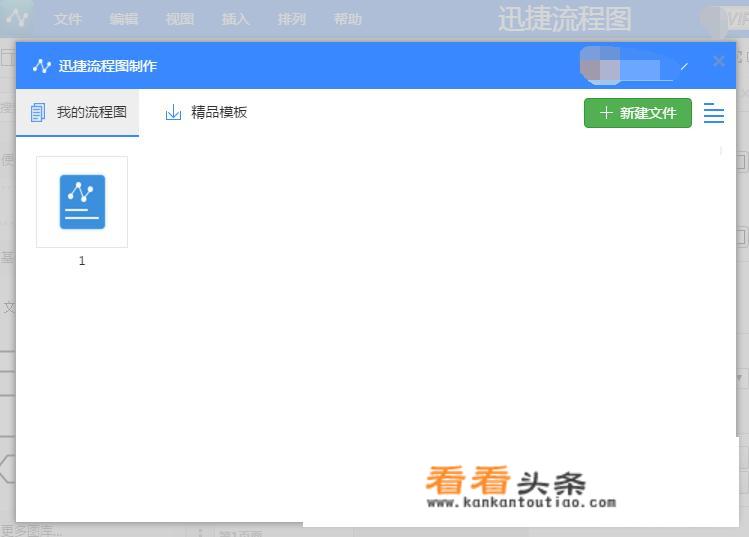Open the 排列 menu in background window
749x537 pixels.
tap(291, 20)
